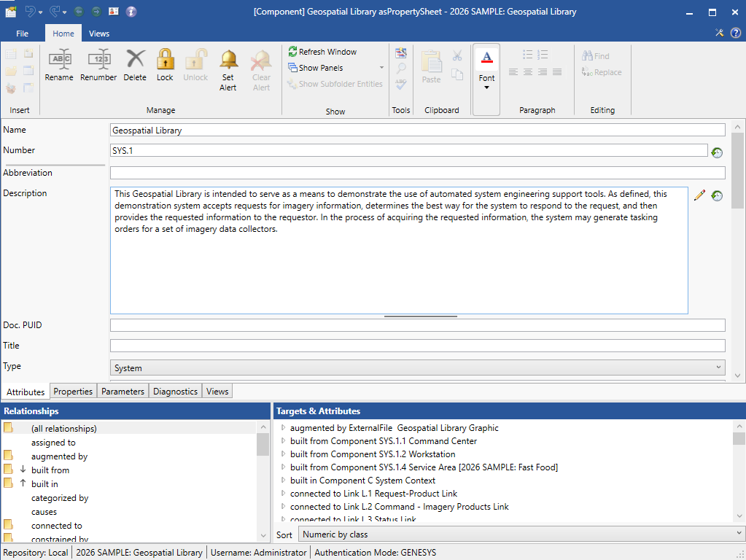Click history clock icon next to Number field
746x560 pixels.
coord(717,152)
